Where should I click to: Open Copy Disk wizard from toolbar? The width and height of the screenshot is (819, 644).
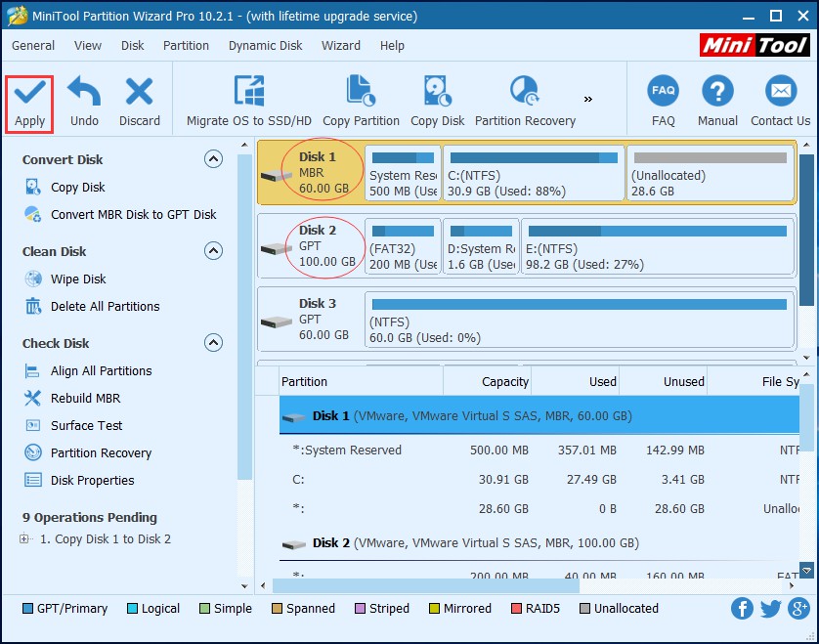pos(437,103)
